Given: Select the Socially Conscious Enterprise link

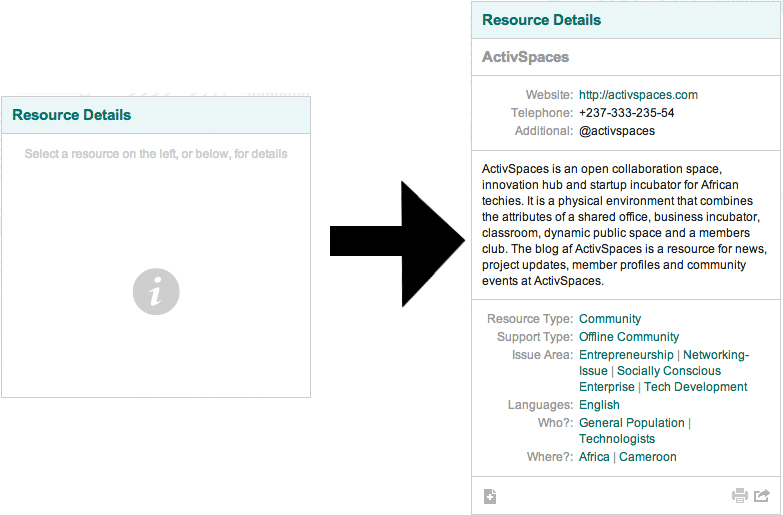Looking at the screenshot, I should coord(669,371).
